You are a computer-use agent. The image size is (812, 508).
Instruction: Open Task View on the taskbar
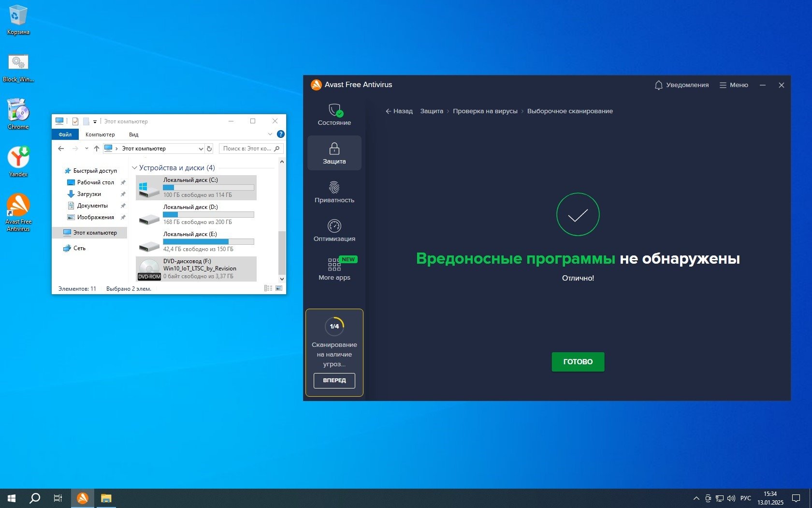click(58, 498)
